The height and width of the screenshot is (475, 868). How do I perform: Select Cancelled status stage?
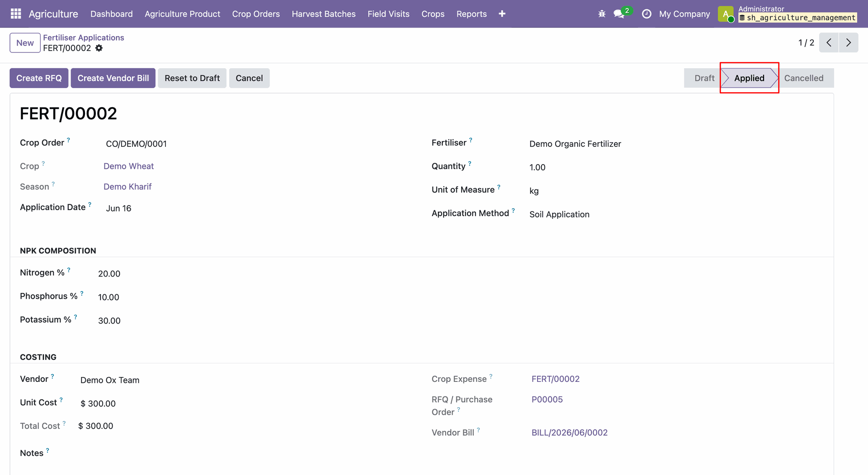point(804,78)
